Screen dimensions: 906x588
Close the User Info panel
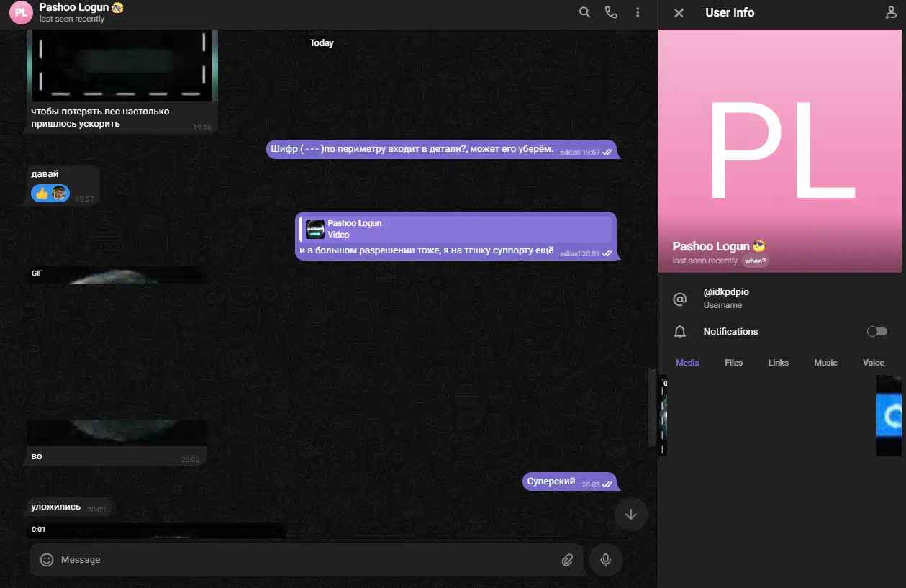tap(679, 13)
